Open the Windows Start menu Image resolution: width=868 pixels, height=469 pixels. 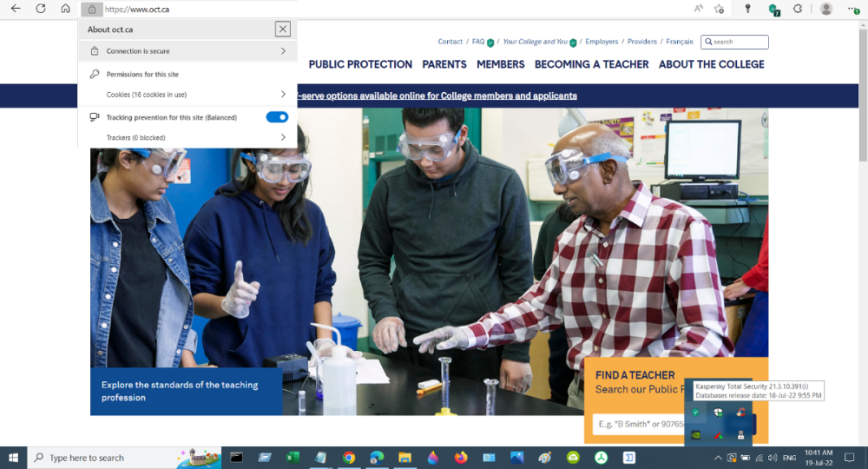click(13, 458)
